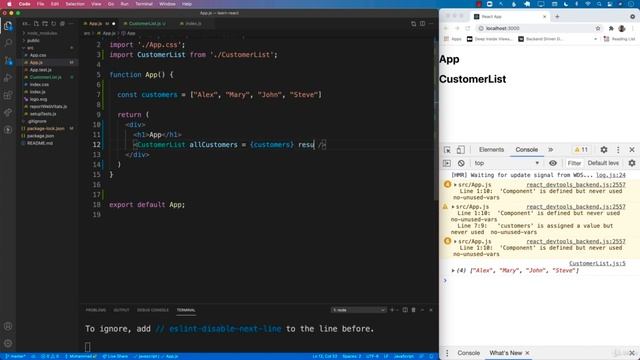The height and width of the screenshot is (360, 640).
Task: Open a new Chrome tab
Action: coord(557,16)
